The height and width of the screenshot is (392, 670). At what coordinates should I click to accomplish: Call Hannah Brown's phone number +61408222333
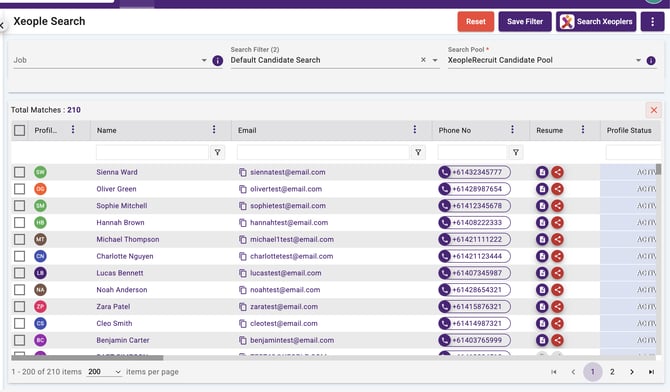pos(474,222)
